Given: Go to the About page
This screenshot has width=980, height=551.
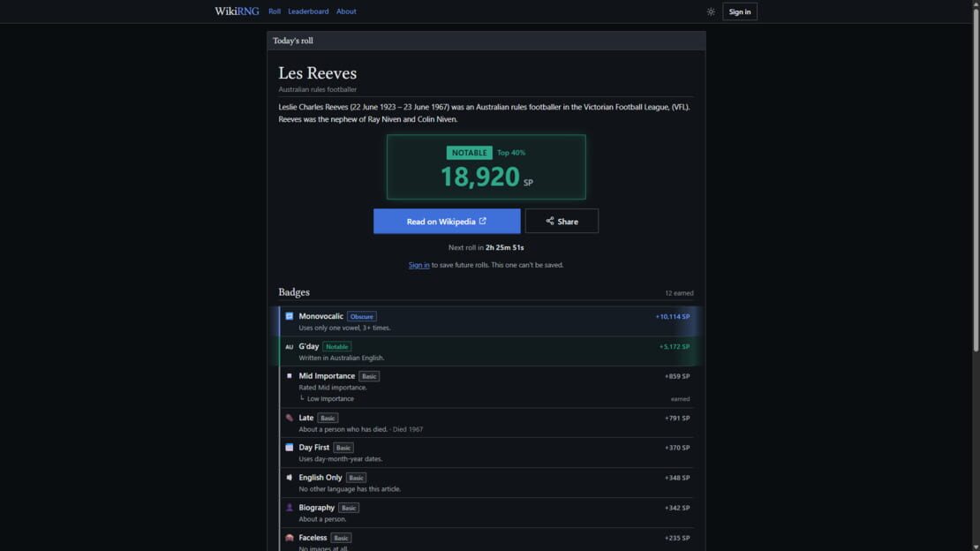Looking at the screenshot, I should [x=346, y=11].
